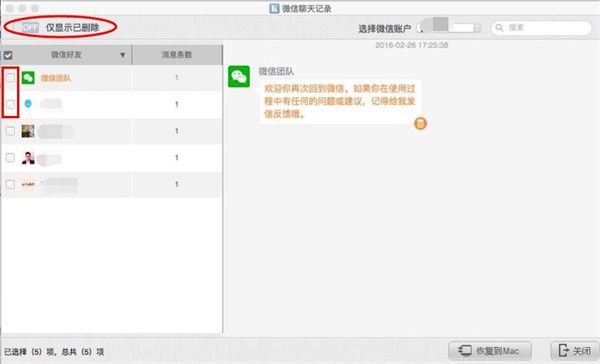Screen dimensions: 600x364
Task: Open the 微信好友 column dropdown arrow
Action: tap(122, 55)
